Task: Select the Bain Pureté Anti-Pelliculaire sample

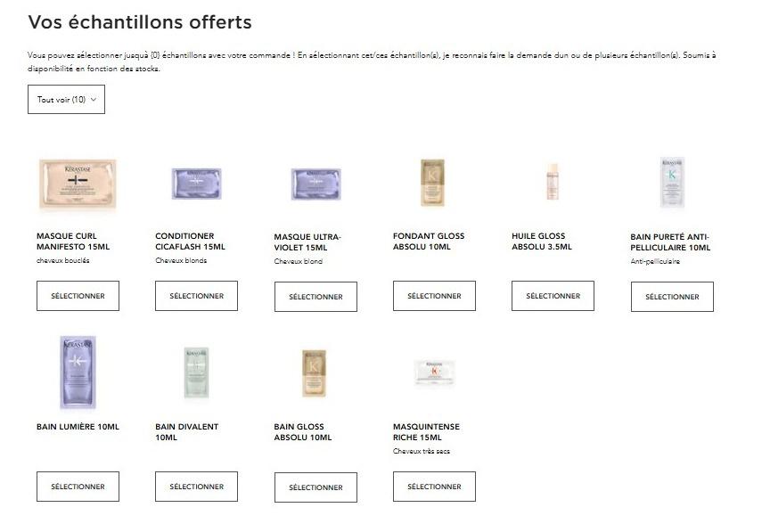Action: point(672,297)
